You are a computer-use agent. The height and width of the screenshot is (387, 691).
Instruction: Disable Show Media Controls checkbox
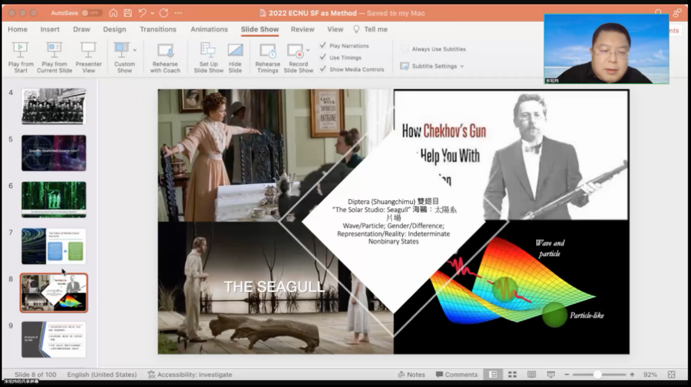(323, 69)
